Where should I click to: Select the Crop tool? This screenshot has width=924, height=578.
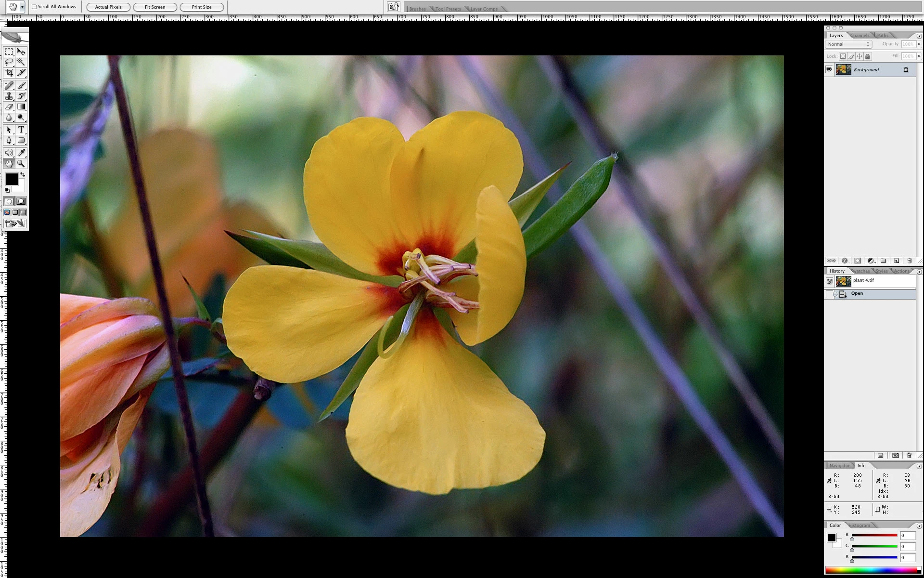[9, 73]
